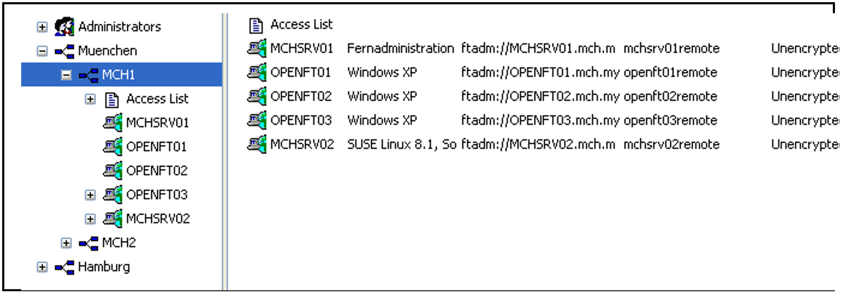The image size is (868, 293).
Task: Click the Access List document icon in tree
Action: (112, 99)
